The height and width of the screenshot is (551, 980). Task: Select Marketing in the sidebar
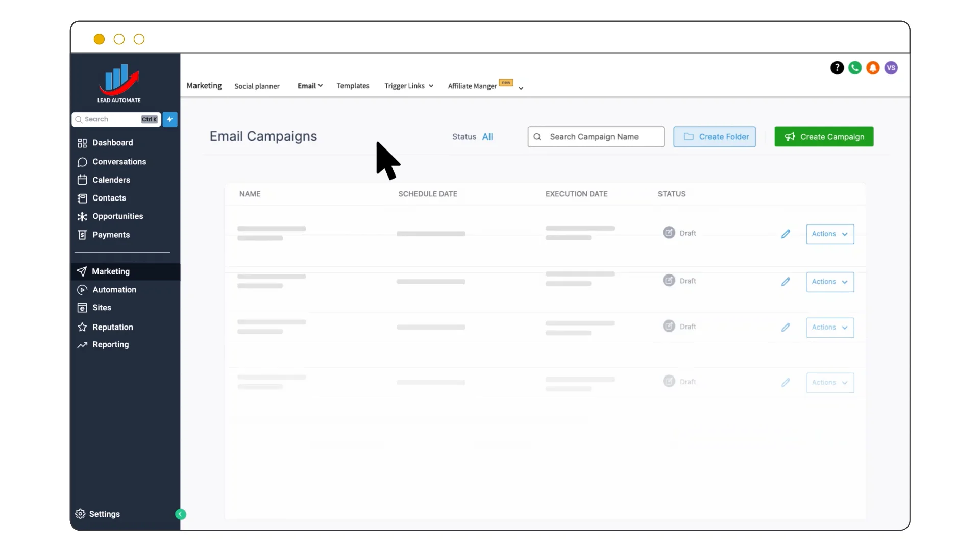125,271
